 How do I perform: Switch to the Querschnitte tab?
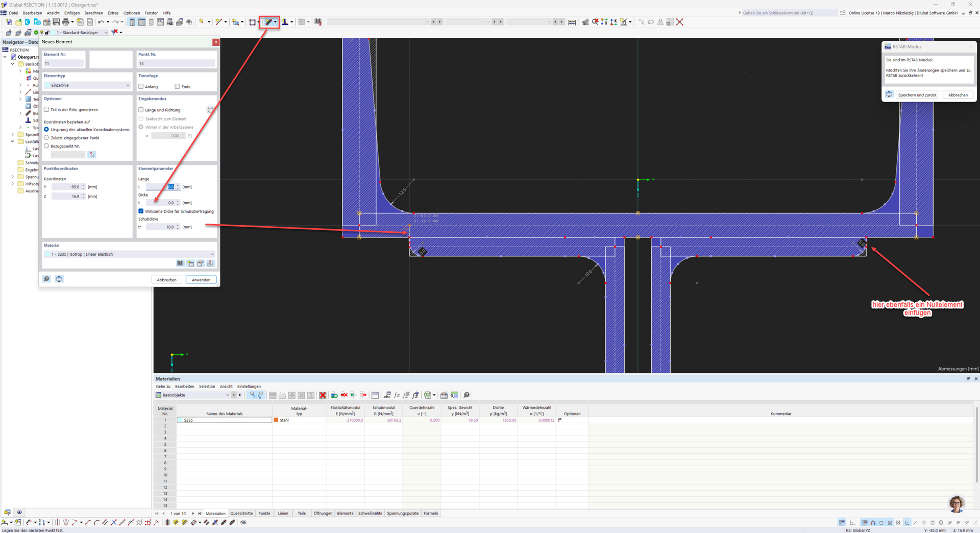pos(241,513)
